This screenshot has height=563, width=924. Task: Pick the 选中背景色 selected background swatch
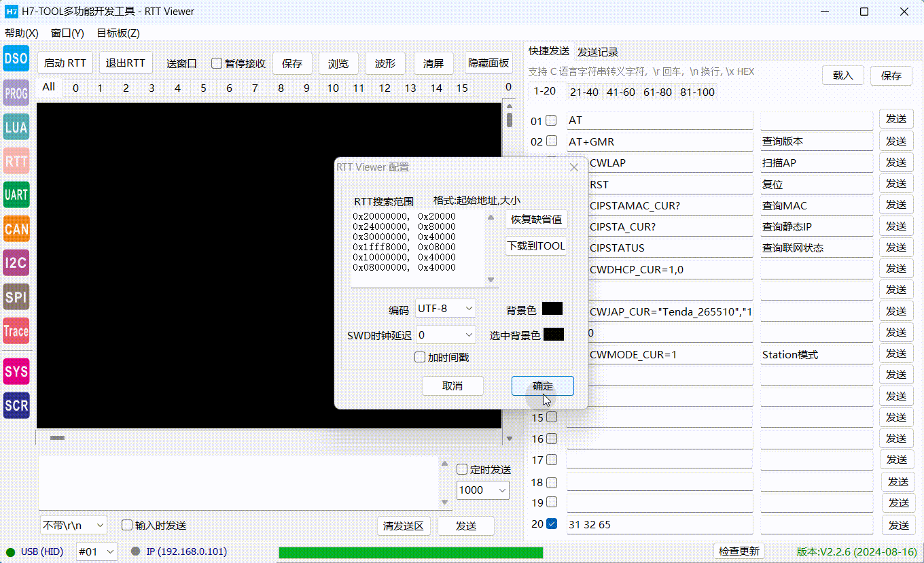tap(554, 335)
